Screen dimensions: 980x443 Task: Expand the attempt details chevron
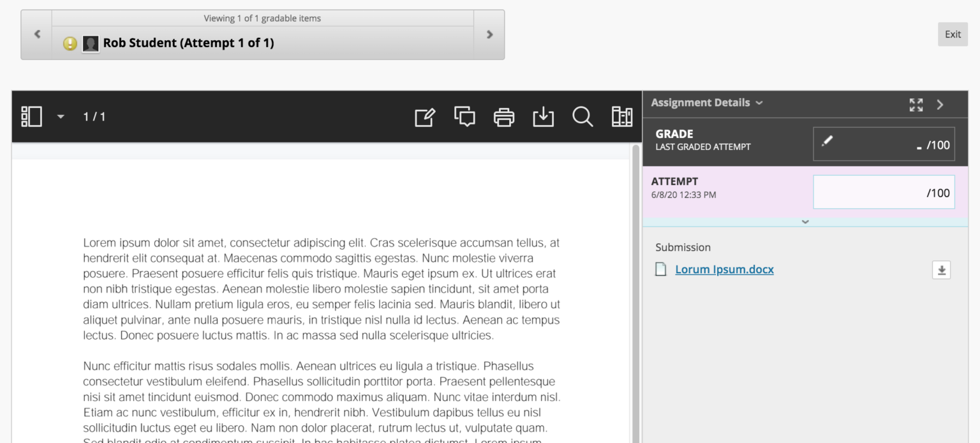(805, 221)
